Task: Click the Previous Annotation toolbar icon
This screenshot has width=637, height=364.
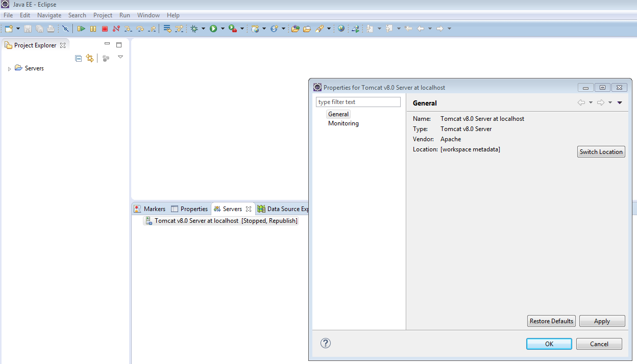Action: (x=389, y=29)
